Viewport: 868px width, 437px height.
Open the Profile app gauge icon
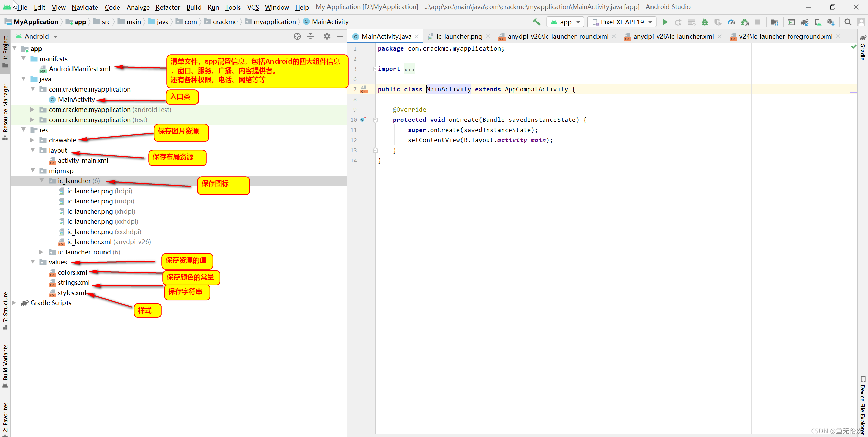(731, 22)
